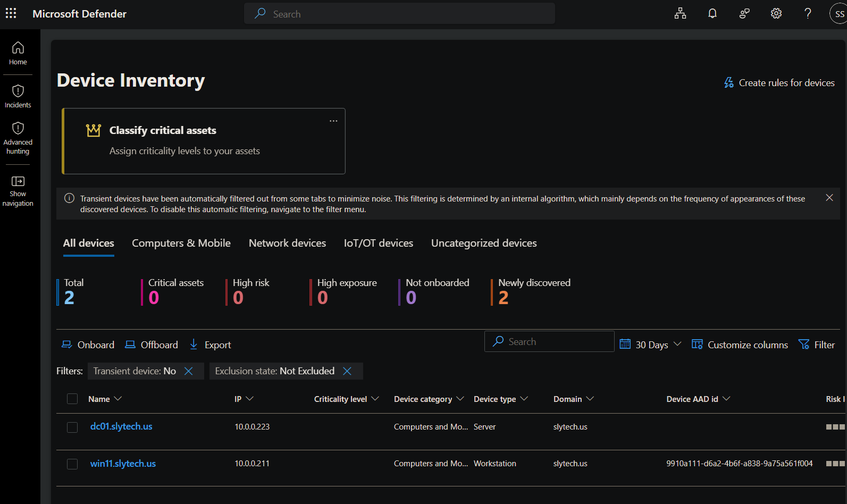Open the notifications bell icon
Image resolution: width=847 pixels, height=504 pixels.
[712, 14]
